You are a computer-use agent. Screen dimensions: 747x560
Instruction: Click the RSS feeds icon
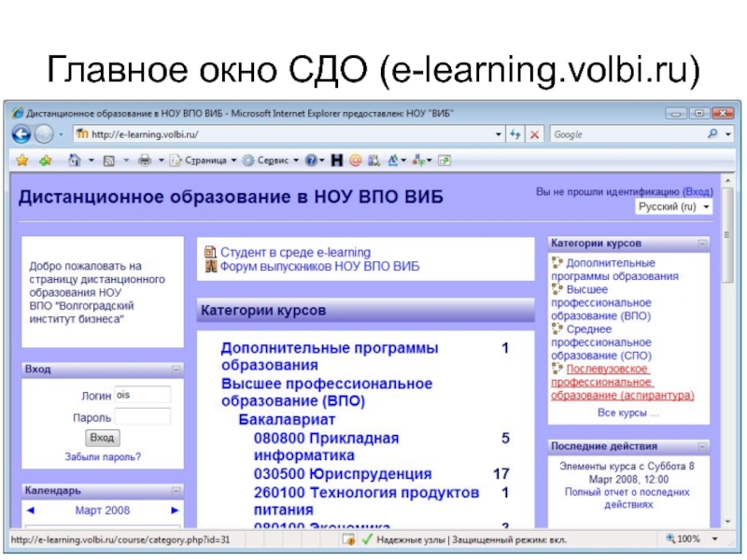[x=109, y=161]
